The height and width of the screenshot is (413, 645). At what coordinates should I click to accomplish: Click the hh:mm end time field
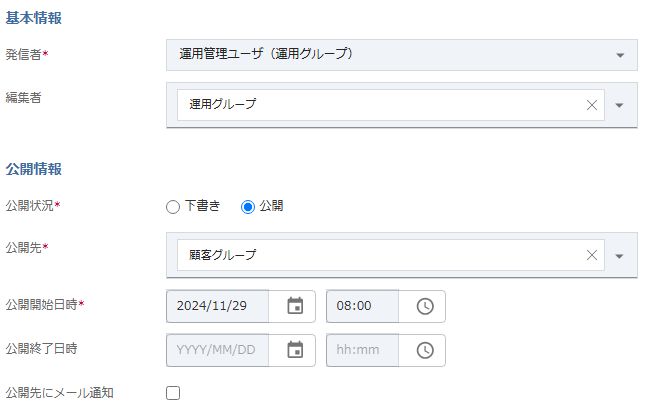[x=362, y=350]
